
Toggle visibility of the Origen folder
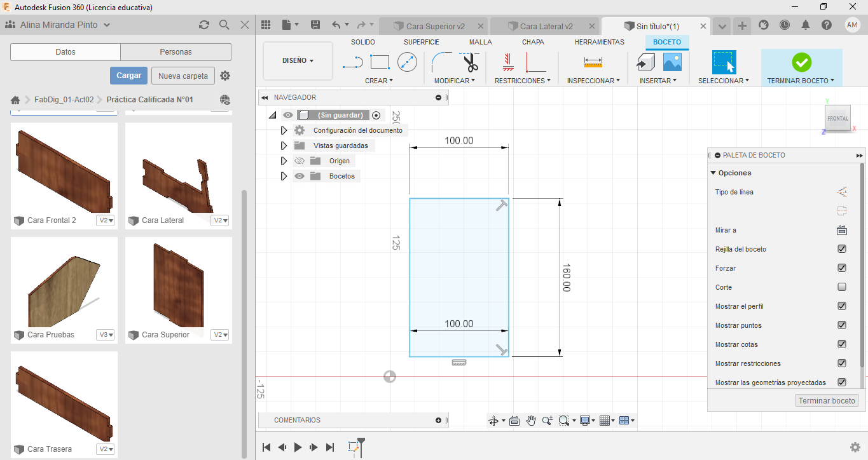click(x=300, y=161)
